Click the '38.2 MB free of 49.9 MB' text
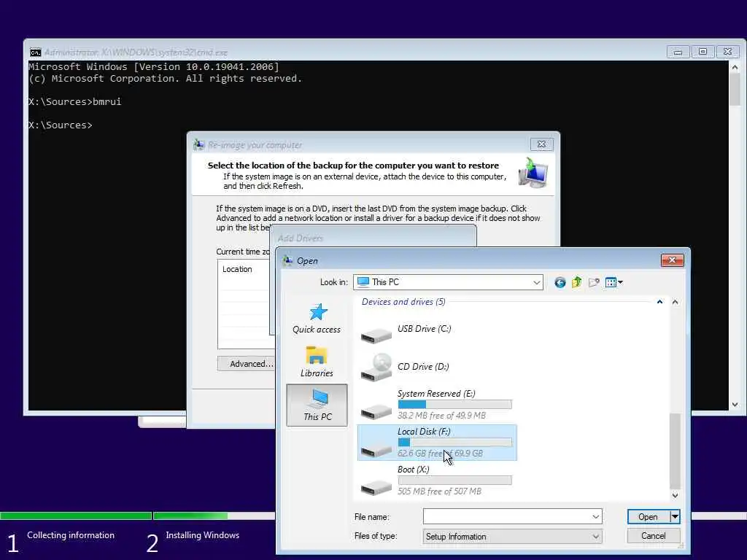 441,416
